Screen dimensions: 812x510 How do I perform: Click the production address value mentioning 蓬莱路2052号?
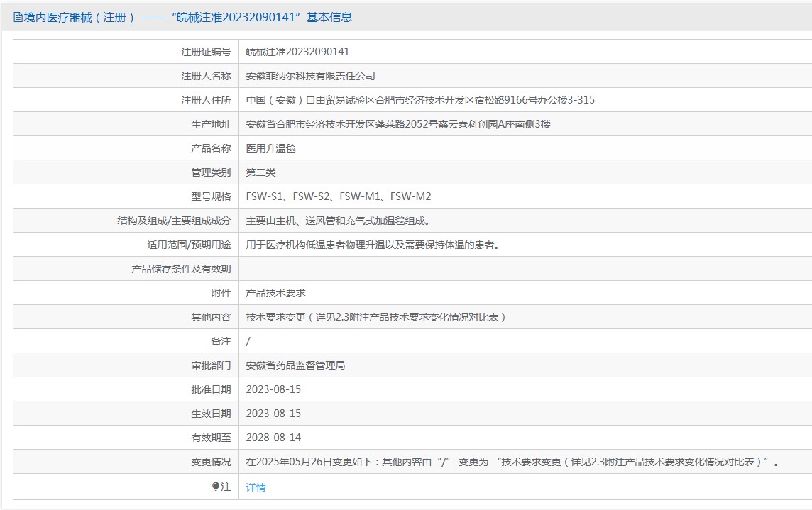[398, 124]
